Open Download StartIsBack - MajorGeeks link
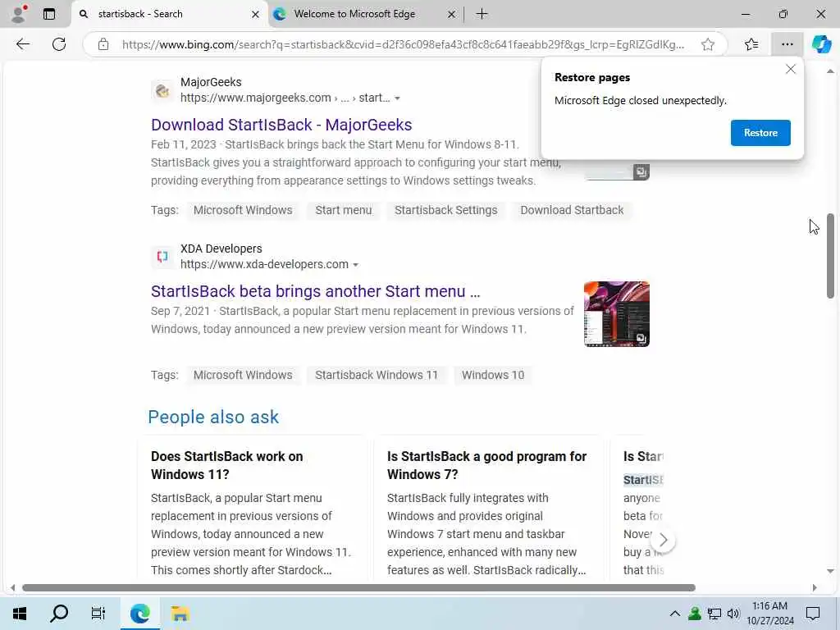840x630 pixels. [x=281, y=125]
